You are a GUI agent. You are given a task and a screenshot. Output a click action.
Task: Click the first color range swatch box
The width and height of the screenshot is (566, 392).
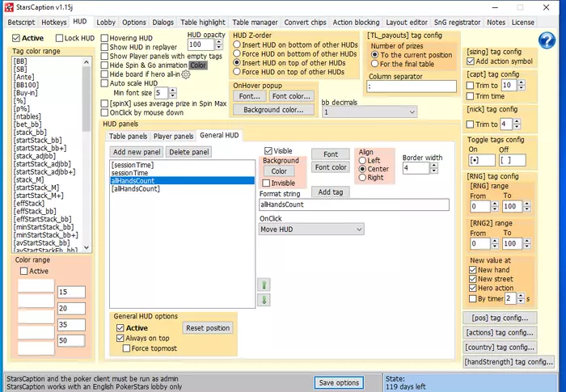[36, 285]
